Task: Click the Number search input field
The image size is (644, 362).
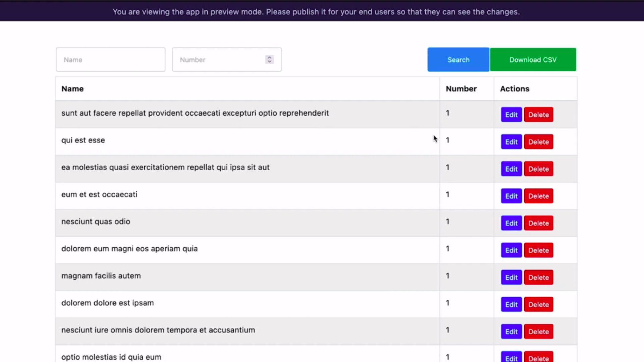Action: pos(227,60)
